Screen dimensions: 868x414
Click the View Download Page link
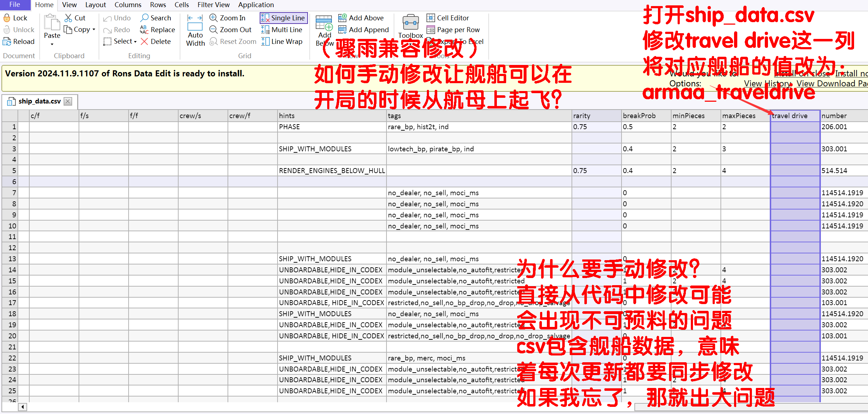coord(832,84)
